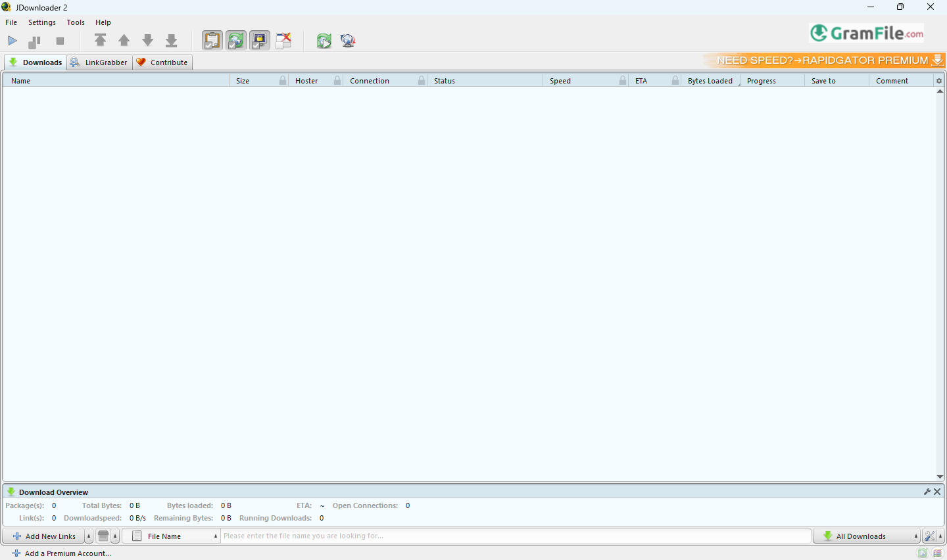Sort by the Save to column header
The height and width of the screenshot is (560, 947).
coord(837,81)
